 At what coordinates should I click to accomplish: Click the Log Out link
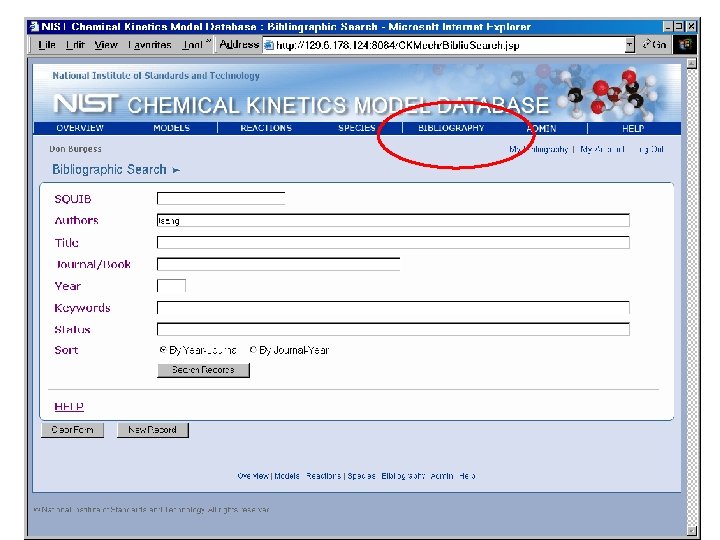point(649,149)
